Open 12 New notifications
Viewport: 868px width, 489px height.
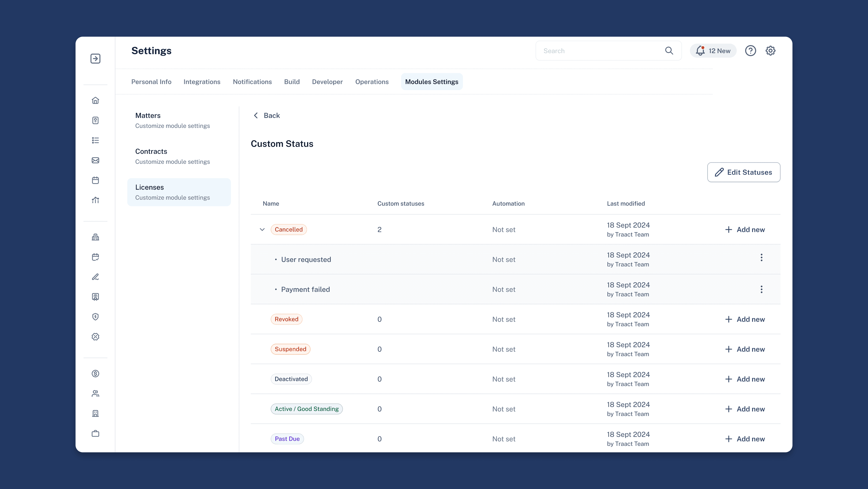[x=713, y=50]
